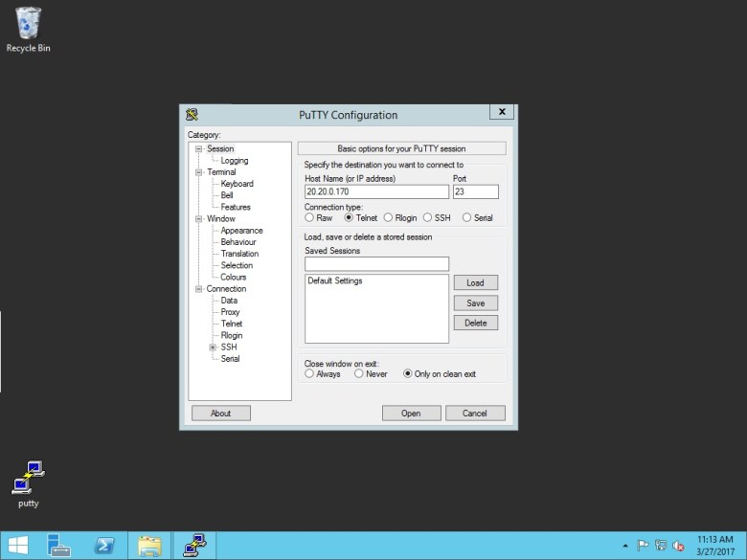Collapse the Connection category node
747x560 pixels.
point(199,289)
